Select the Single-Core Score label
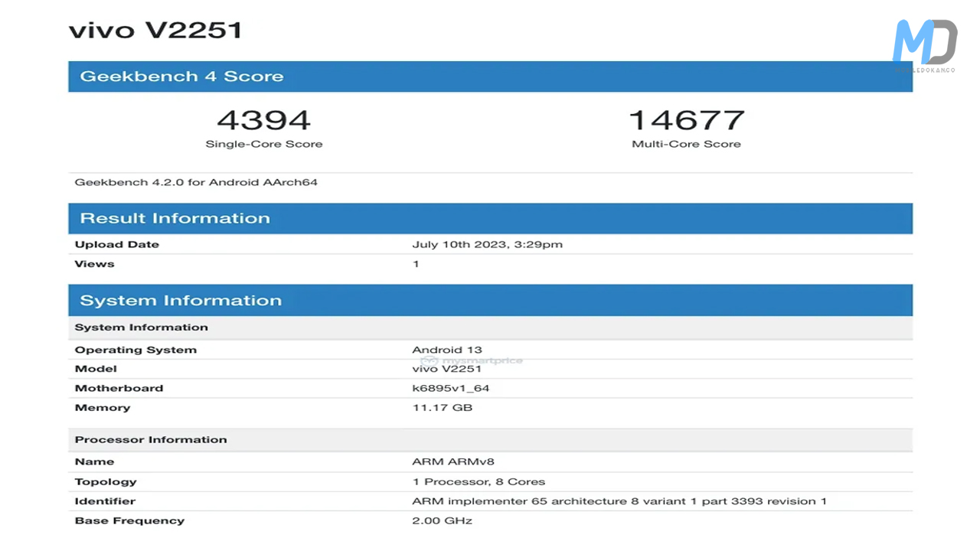 [x=263, y=144]
